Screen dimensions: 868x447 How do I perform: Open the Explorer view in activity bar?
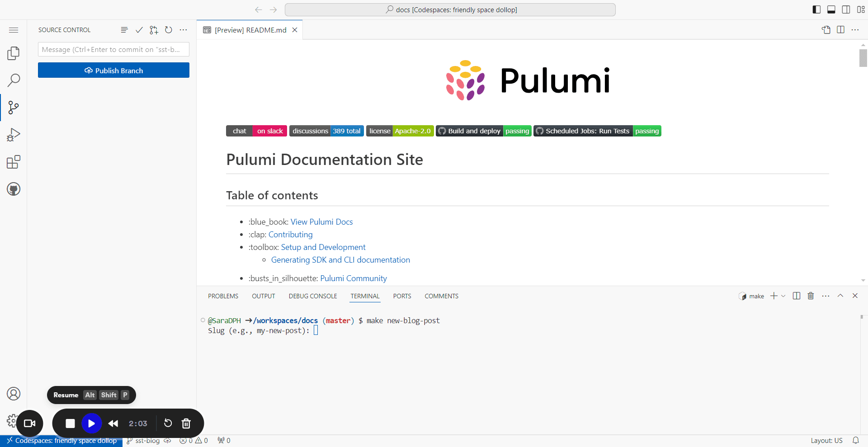14,53
